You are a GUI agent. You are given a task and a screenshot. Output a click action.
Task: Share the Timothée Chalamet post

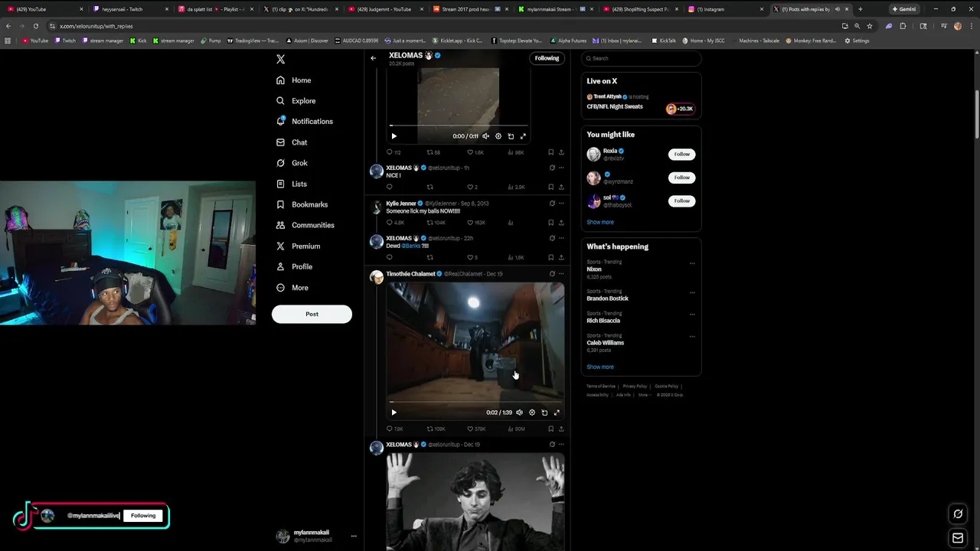coord(561,429)
